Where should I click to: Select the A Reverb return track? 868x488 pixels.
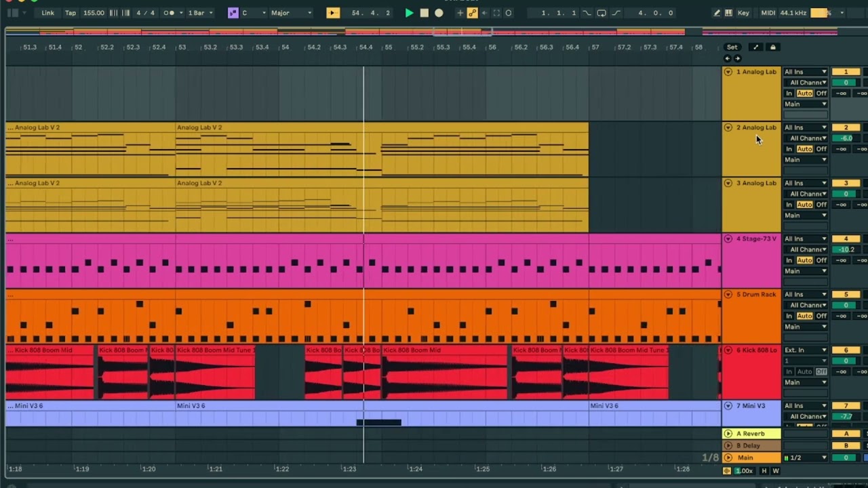pos(751,434)
